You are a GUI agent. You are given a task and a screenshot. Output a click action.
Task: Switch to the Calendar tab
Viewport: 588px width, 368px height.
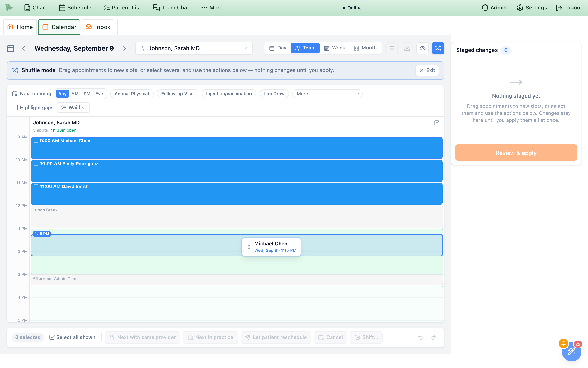point(59,27)
